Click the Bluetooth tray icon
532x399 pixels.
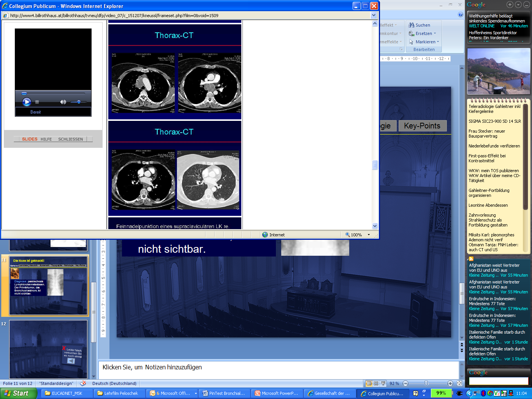(x=483, y=393)
